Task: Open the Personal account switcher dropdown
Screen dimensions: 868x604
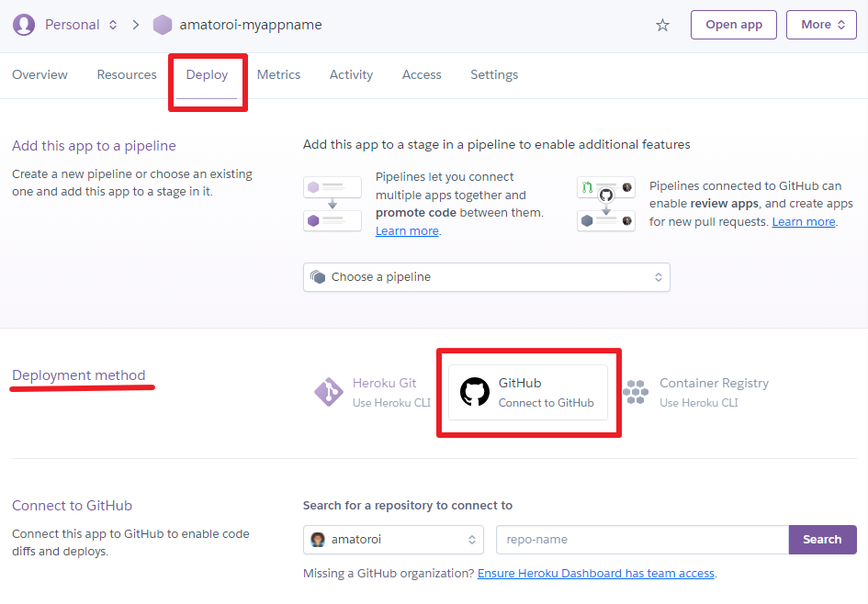Action: [82, 25]
